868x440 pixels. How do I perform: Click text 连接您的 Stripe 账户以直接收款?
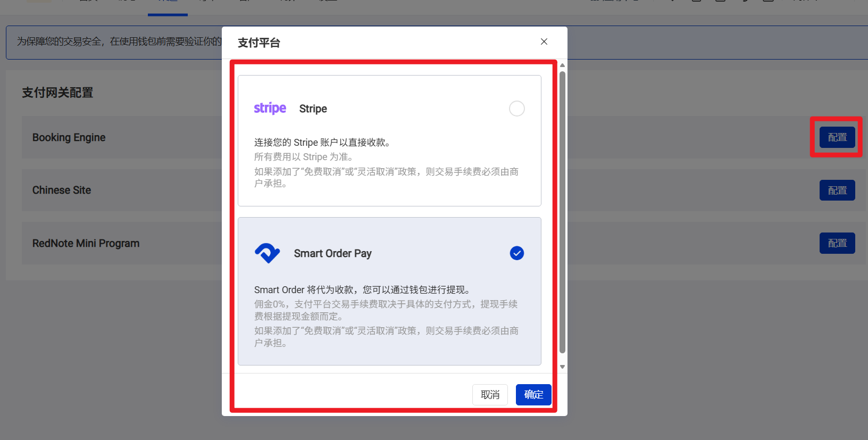pos(322,142)
